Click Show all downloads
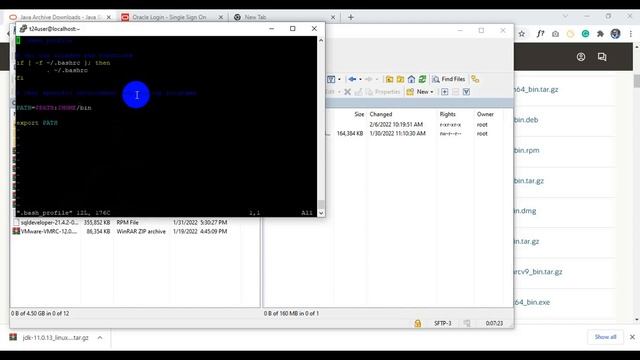Image resolution: width=640 pixels, height=360 pixels. coord(605,337)
